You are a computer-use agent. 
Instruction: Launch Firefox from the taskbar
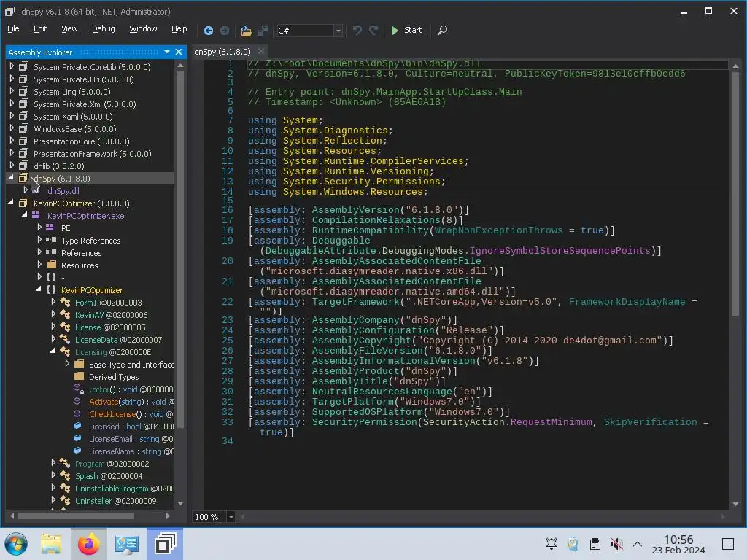tap(88, 544)
